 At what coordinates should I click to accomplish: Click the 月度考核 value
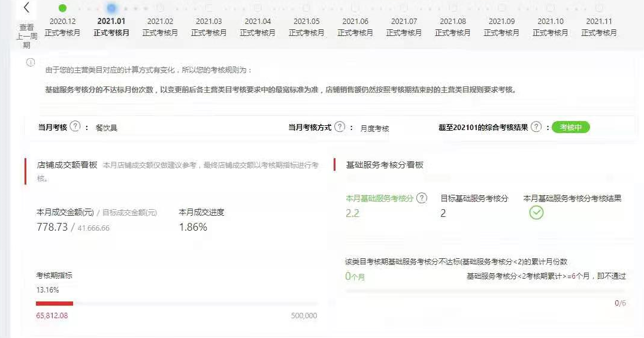[374, 128]
